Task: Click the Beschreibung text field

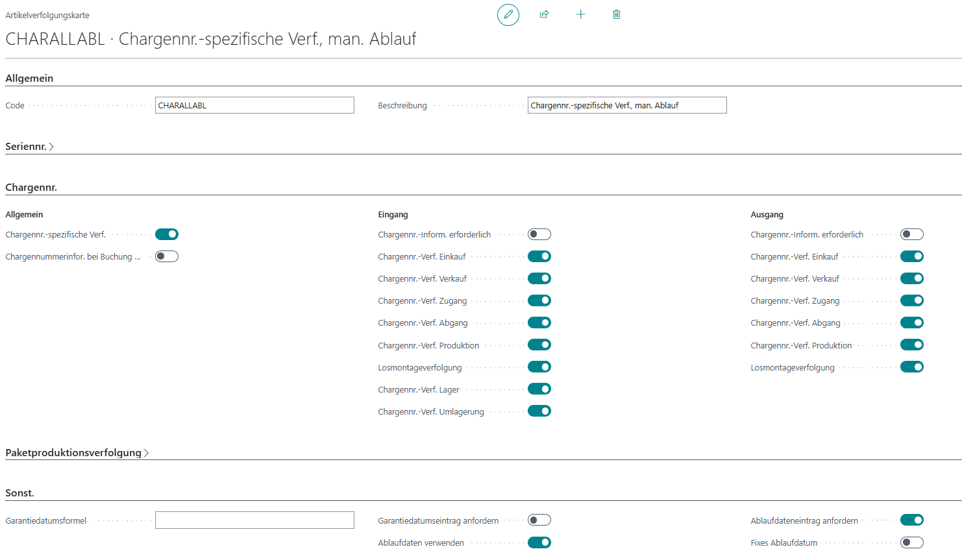Action: point(627,105)
